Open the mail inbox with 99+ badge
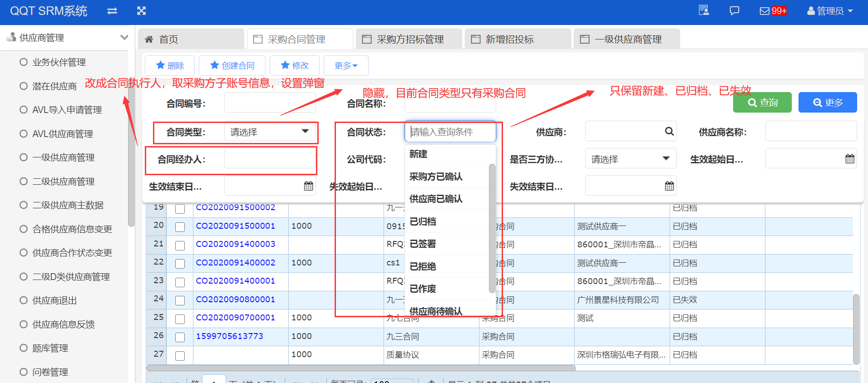Image resolution: width=868 pixels, height=383 pixels. pos(773,11)
